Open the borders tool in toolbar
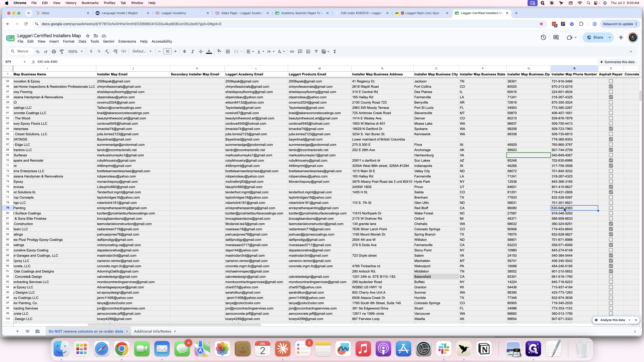 coord(228,51)
